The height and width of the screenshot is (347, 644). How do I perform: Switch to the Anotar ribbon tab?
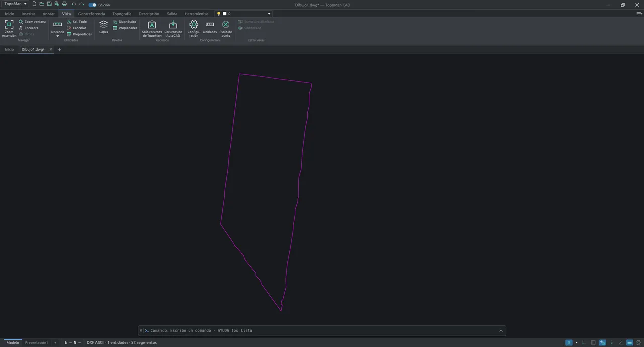pyautogui.click(x=49, y=14)
